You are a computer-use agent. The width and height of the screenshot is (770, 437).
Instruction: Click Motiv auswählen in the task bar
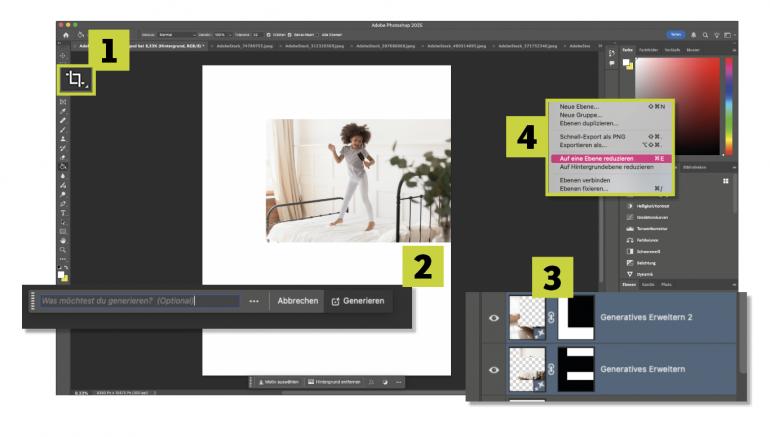coord(278,382)
